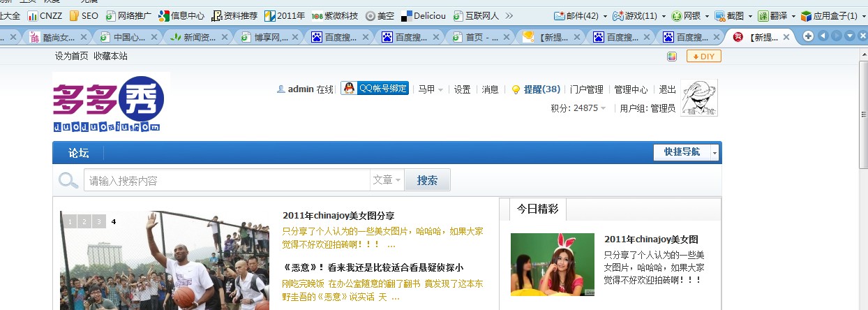Open the 网银 online banking tool
This screenshot has height=310, width=868.
click(686, 15)
